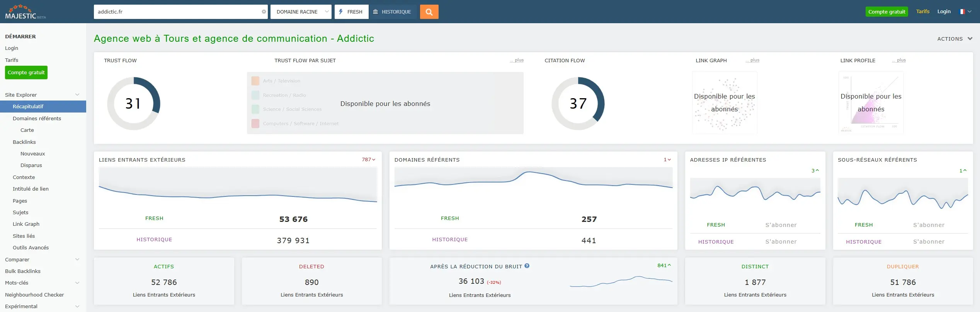Click the help icon beside Réduction du bruit
Screen dimensions: 980x312
[x=527, y=266]
